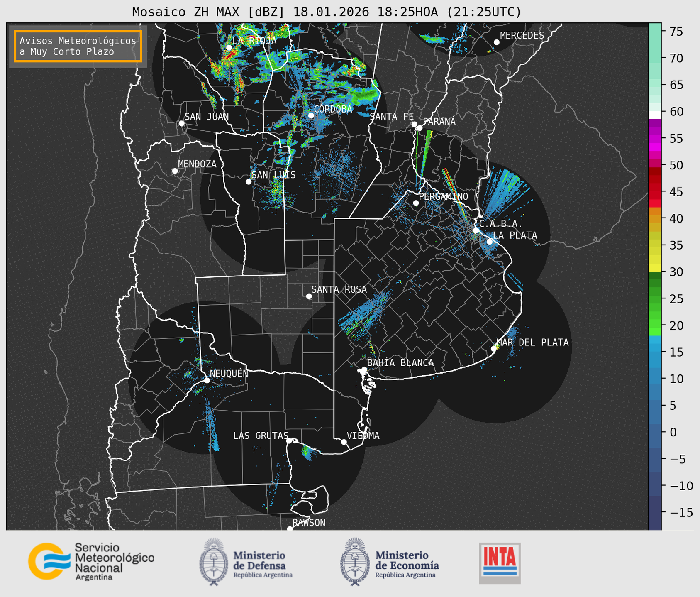
Task: Click the Mar del Plata marker dot
Action: 493,349
